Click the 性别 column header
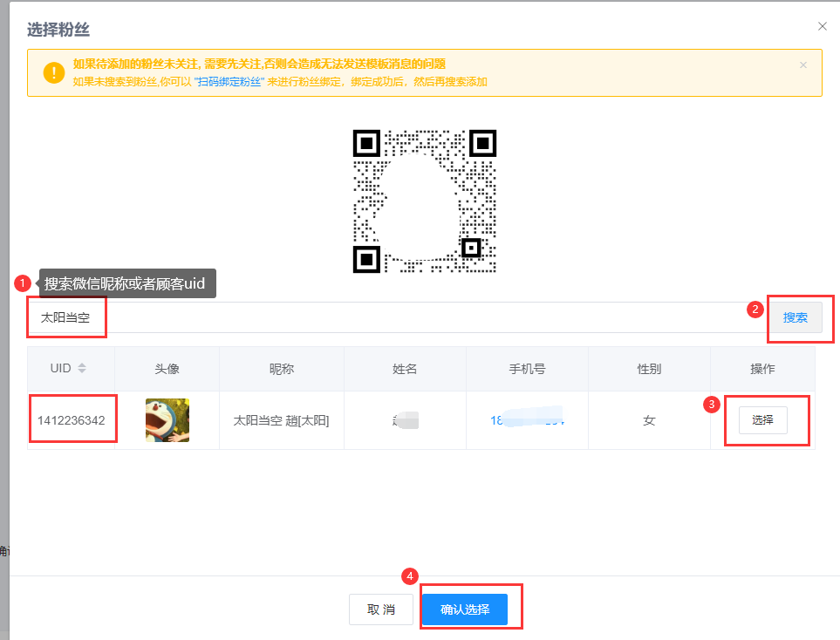Screen dimensions: 840x640 click(649, 369)
